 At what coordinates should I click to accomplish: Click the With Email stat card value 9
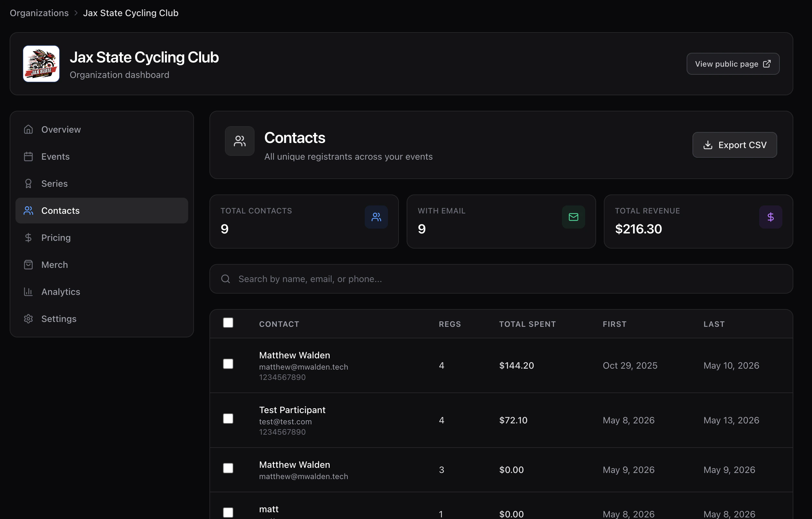[x=422, y=229]
